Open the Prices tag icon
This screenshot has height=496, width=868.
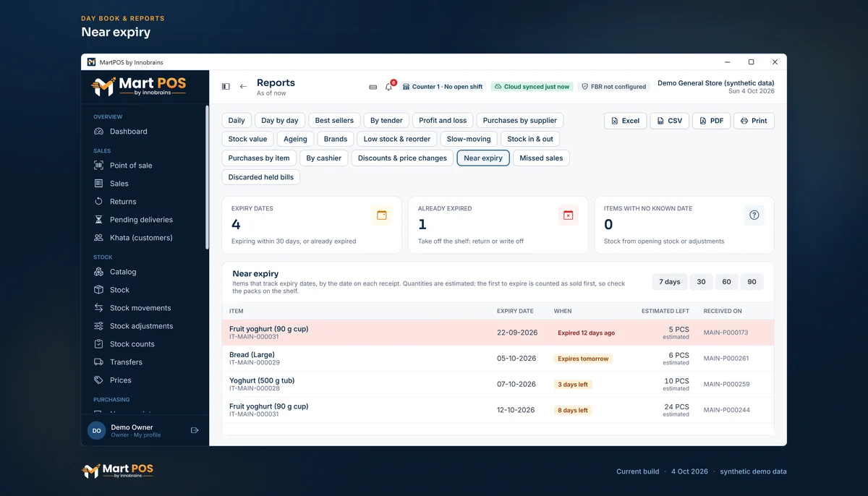[99, 380]
